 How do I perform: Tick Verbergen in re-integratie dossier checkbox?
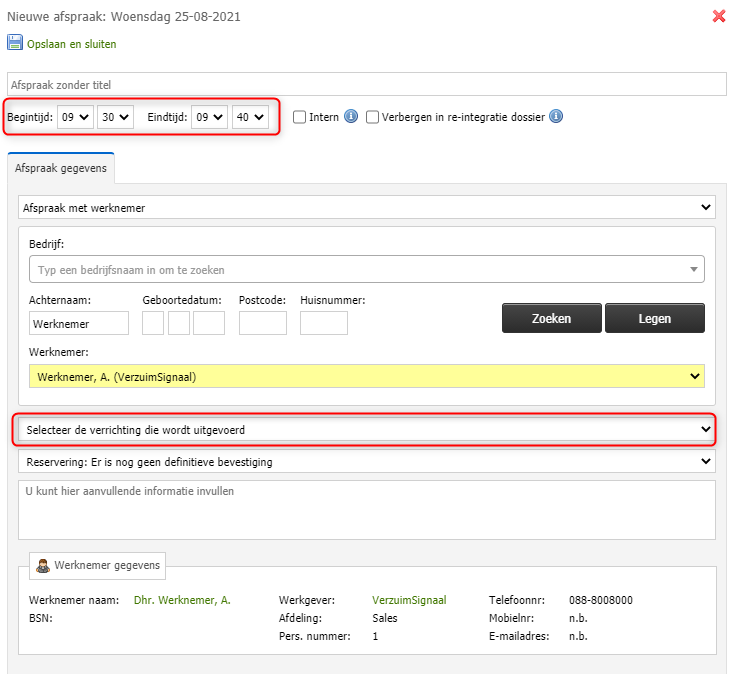[372, 117]
